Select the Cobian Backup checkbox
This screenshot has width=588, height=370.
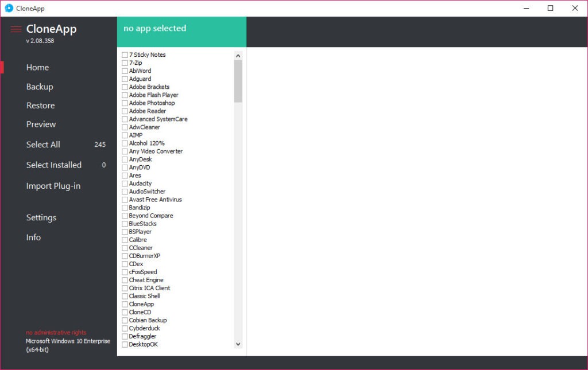[125, 321]
